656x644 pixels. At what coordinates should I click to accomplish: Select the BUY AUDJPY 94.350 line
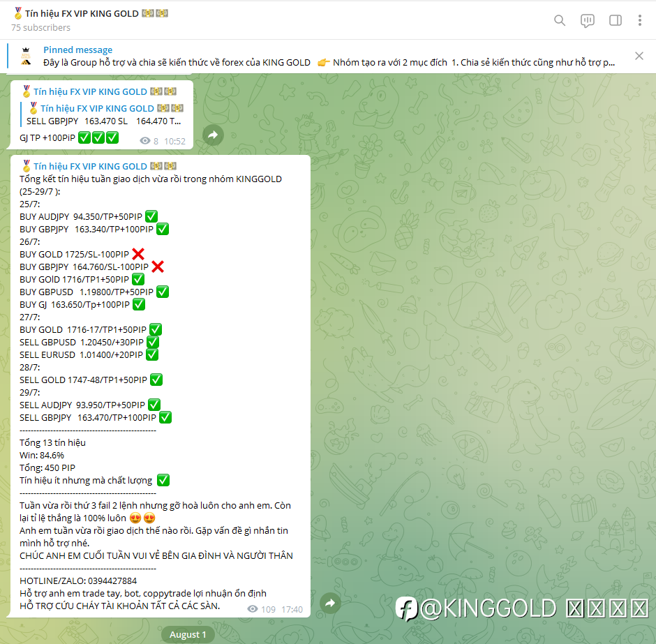88,216
